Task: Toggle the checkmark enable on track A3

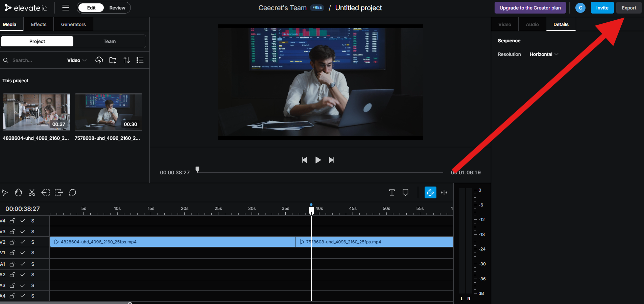Action: tap(23, 285)
